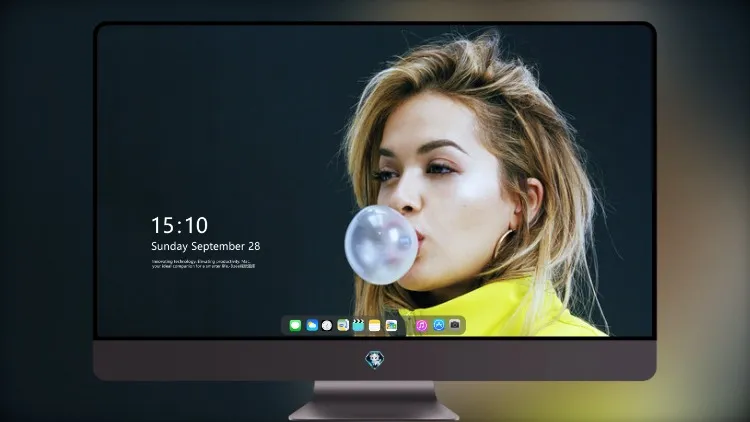Click the logo badge on monitor chin
The height and width of the screenshot is (422, 750).
375,360
